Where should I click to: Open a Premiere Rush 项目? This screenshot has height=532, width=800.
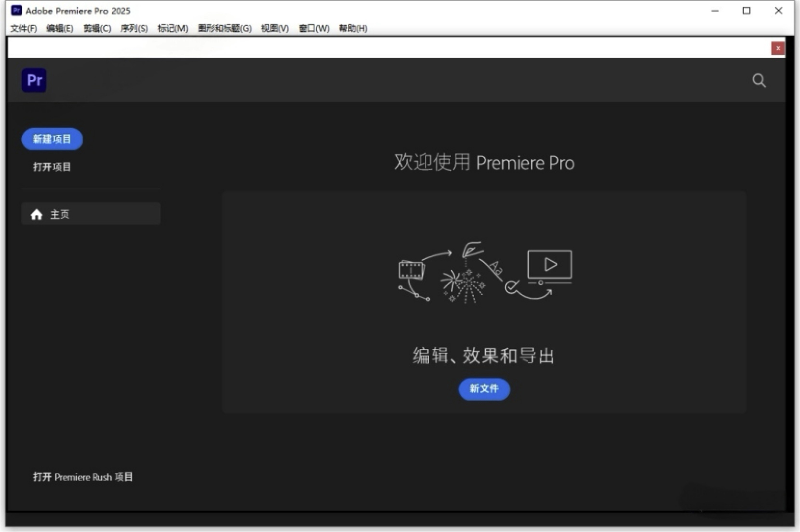click(x=83, y=477)
